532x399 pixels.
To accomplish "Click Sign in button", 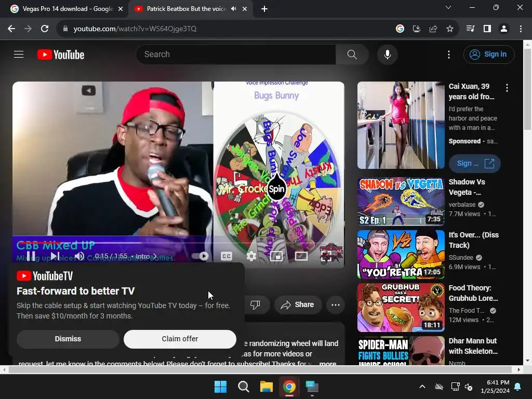I will pyautogui.click(x=489, y=54).
